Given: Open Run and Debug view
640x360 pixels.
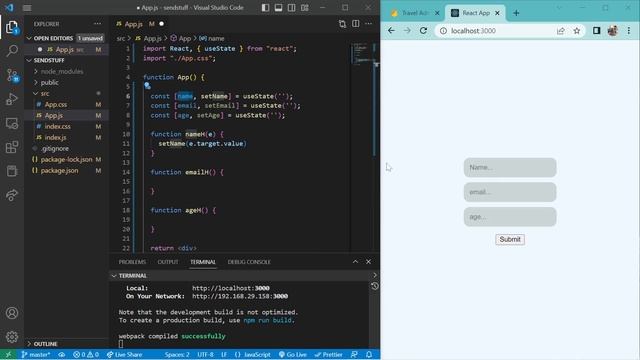Looking at the screenshot, I should coord(12,99).
